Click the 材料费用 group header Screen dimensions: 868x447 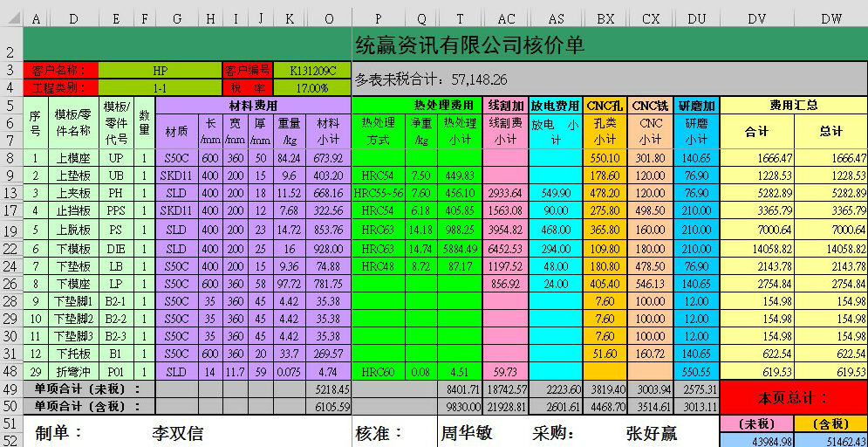[x=254, y=106]
